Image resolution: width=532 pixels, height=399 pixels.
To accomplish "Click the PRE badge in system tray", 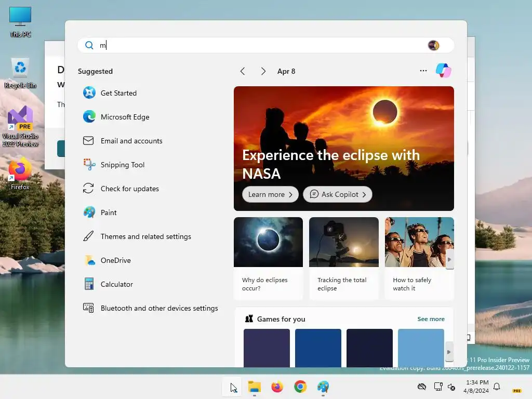I will [x=517, y=391].
